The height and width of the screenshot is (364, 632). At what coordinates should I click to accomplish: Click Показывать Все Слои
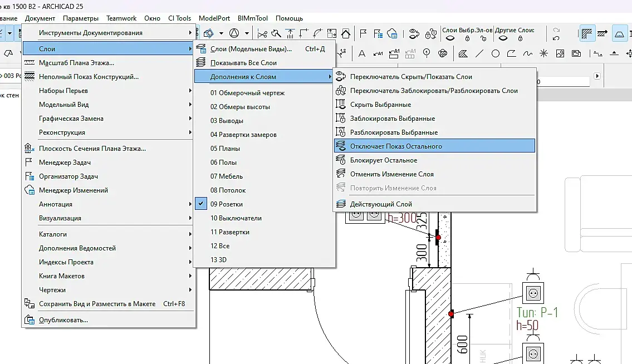pyautogui.click(x=243, y=63)
